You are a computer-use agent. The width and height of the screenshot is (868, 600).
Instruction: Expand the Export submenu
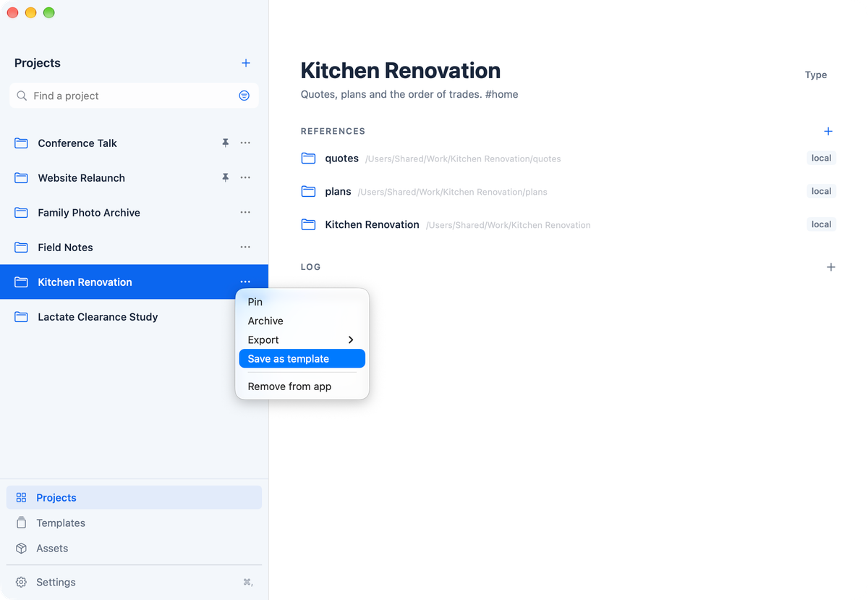tap(302, 339)
